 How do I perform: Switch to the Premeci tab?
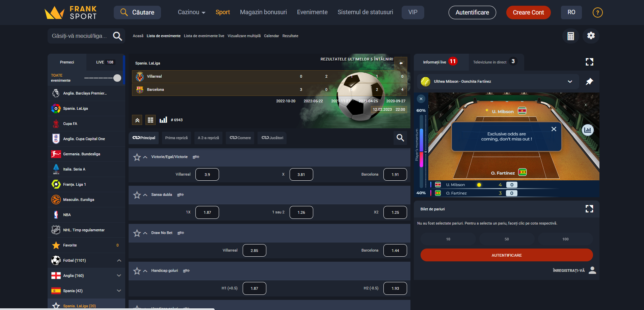click(67, 62)
